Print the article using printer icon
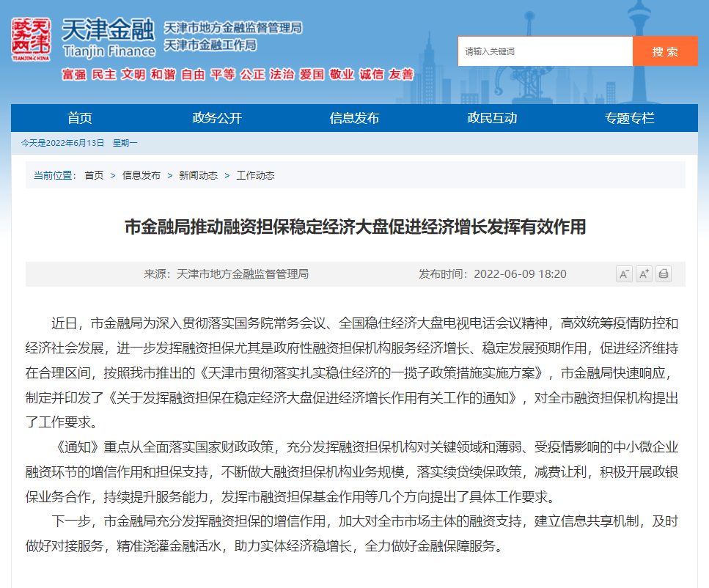Screen dimensions: 709x588 click(x=664, y=274)
